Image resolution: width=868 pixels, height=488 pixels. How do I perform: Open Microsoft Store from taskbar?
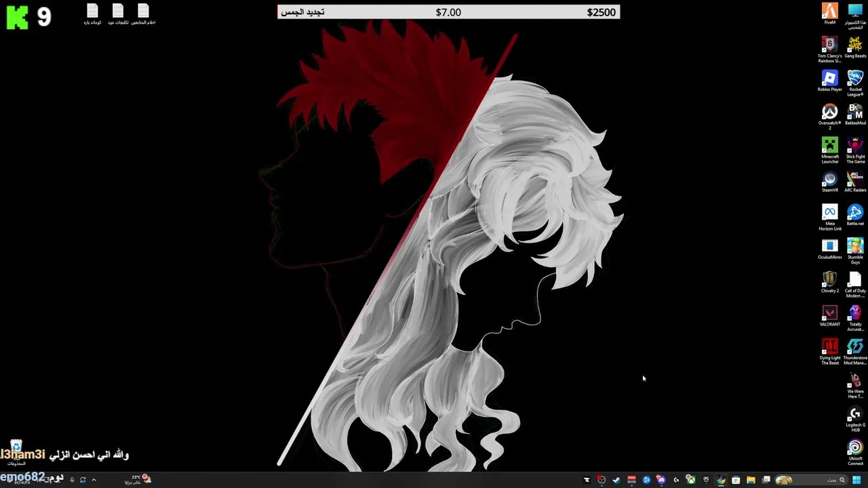coord(736,480)
